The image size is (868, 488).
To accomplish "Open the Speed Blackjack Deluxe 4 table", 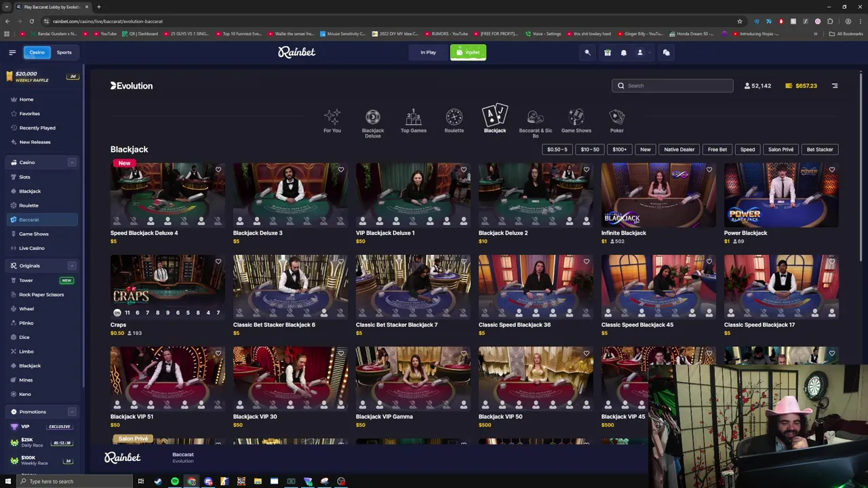I will (x=167, y=195).
